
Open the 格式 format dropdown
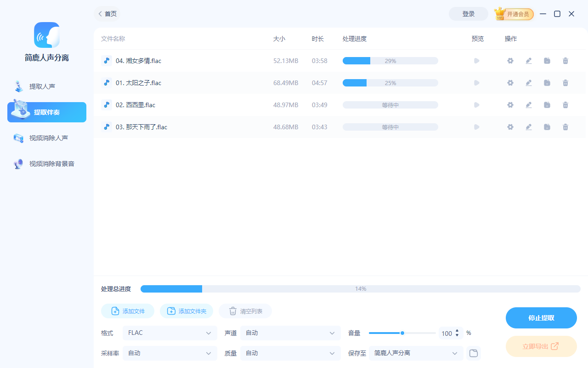pos(170,333)
